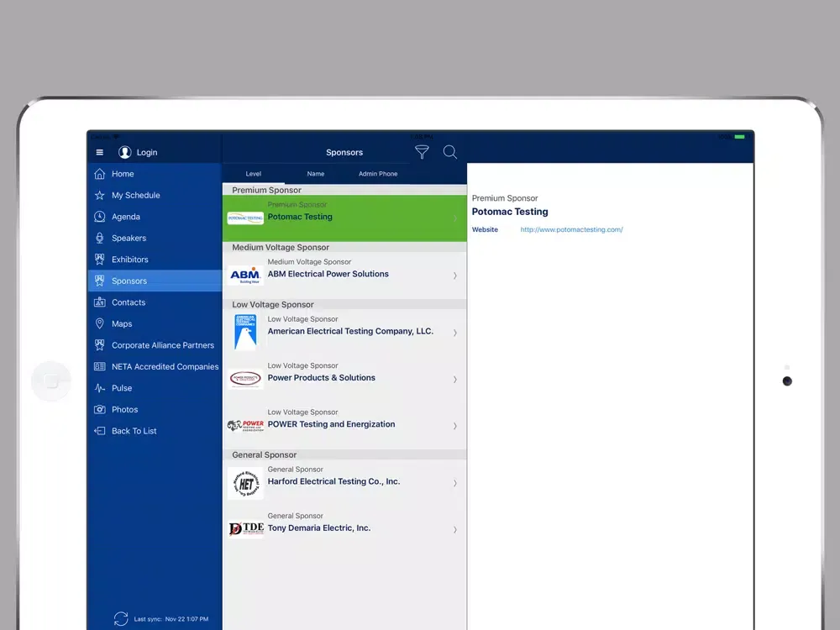840x630 pixels.
Task: Open My Schedule menu item
Action: point(155,195)
